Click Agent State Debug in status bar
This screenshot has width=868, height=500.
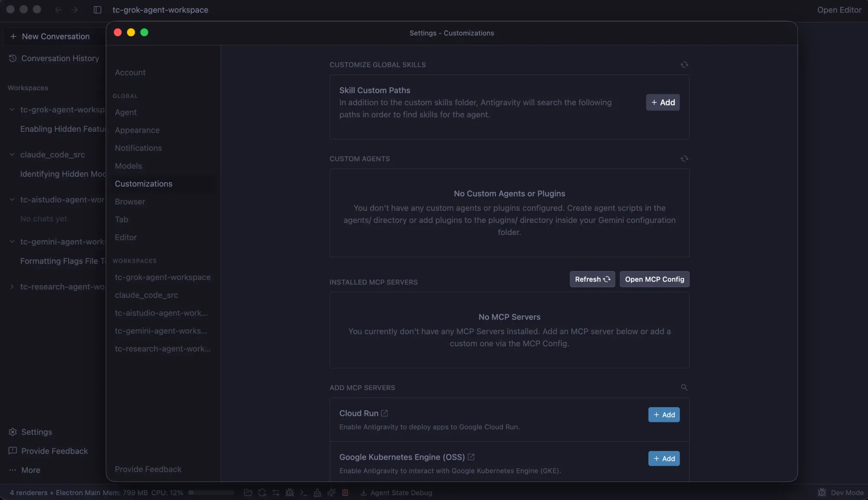[x=401, y=493]
